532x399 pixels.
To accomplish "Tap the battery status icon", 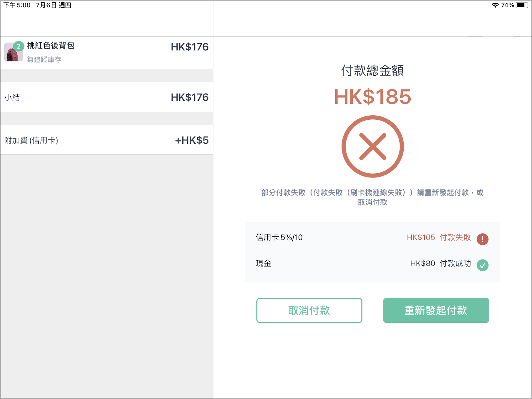I will tap(522, 5).
